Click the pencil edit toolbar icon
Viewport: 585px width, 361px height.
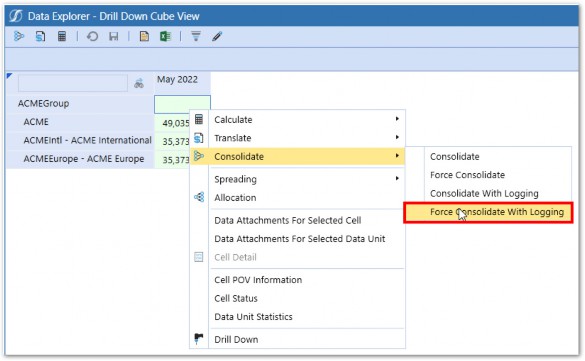click(217, 36)
